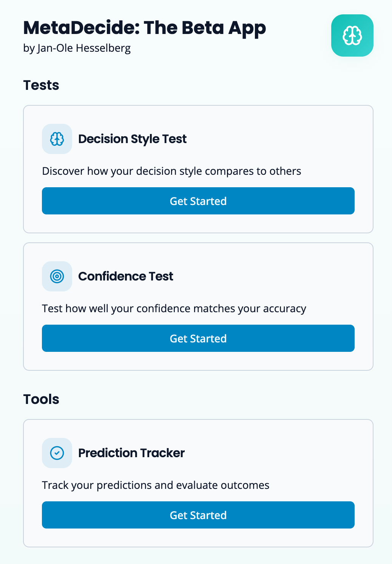Click the Decision Style Test brain icon
The image size is (392, 564).
click(57, 139)
